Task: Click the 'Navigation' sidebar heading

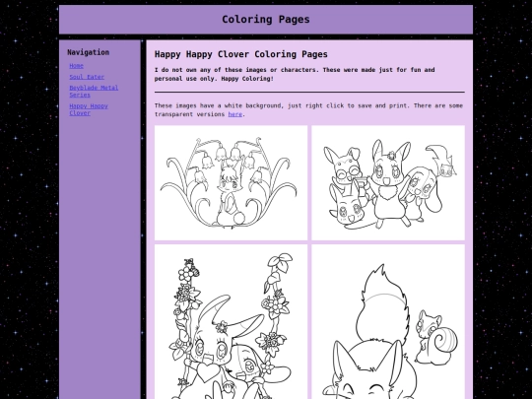Action: click(x=89, y=52)
